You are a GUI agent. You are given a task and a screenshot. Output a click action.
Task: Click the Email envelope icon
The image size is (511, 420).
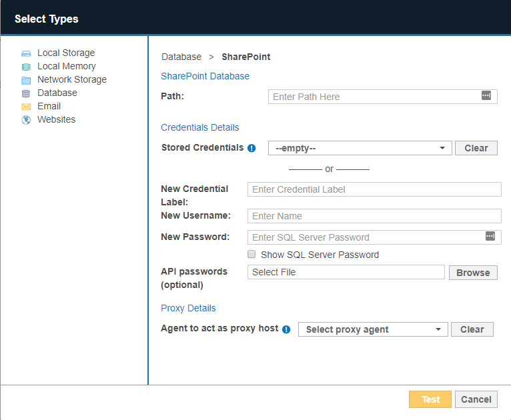26,107
